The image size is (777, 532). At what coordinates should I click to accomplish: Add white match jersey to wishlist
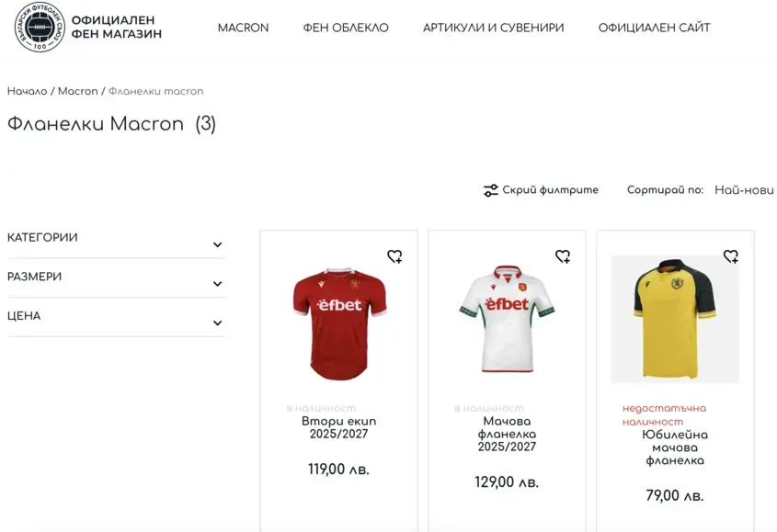click(563, 256)
